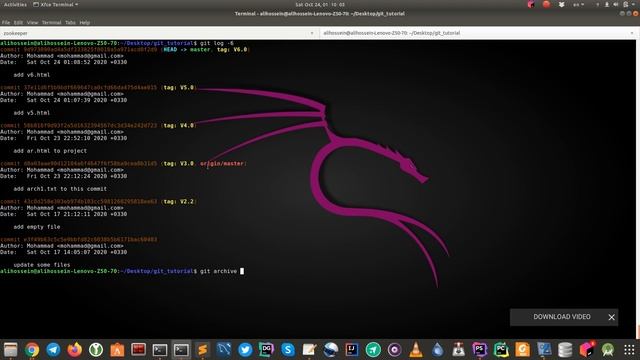The width and height of the screenshot is (640, 360).
Task: Dismiss the DOWNLOAD VIDEO popup
Action: 611,317
